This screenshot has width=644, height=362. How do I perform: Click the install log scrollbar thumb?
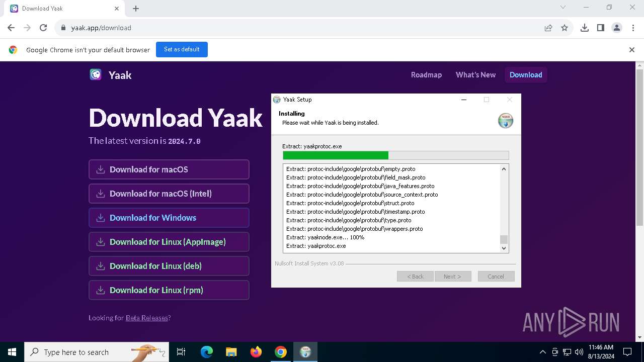click(504, 239)
